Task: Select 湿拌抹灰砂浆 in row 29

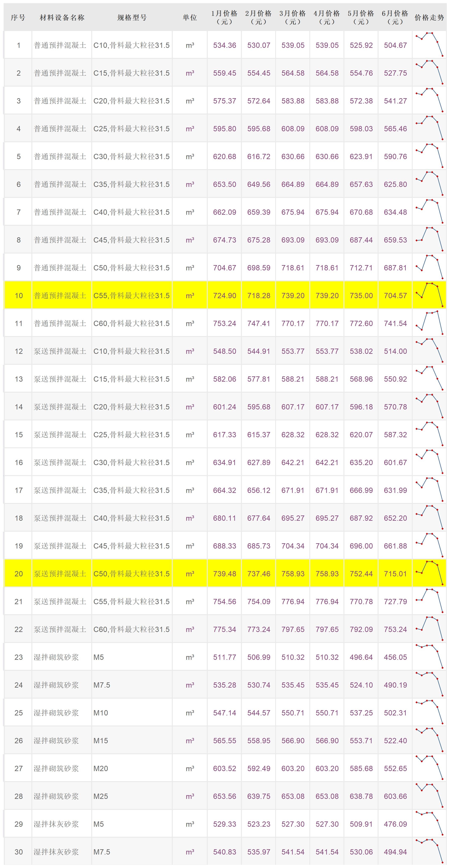Action: 56,824
